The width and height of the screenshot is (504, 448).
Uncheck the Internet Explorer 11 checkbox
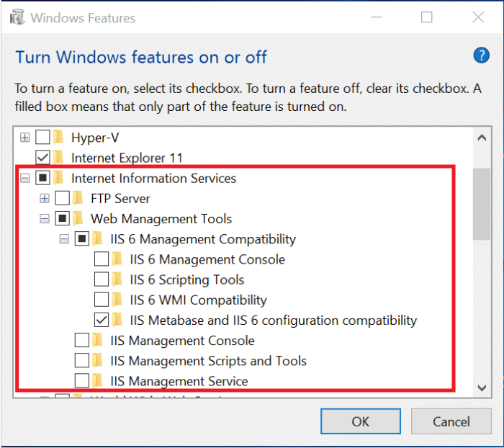(42, 157)
